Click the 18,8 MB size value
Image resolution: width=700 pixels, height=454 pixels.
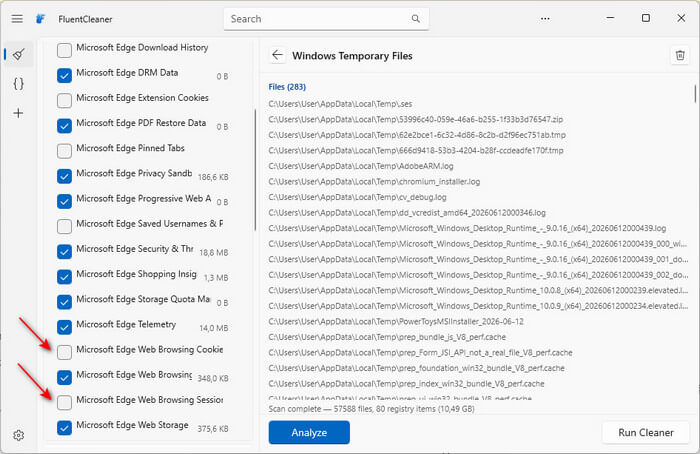[x=213, y=253]
